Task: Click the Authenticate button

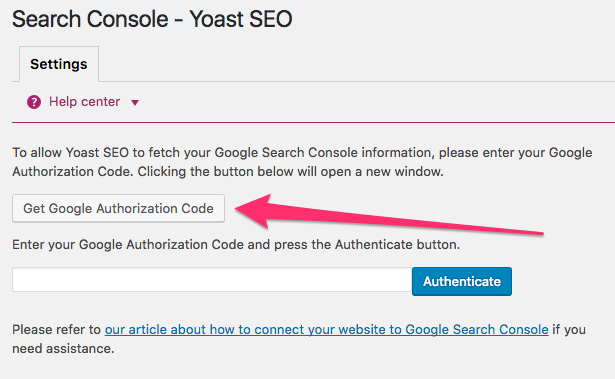Action: tap(462, 281)
